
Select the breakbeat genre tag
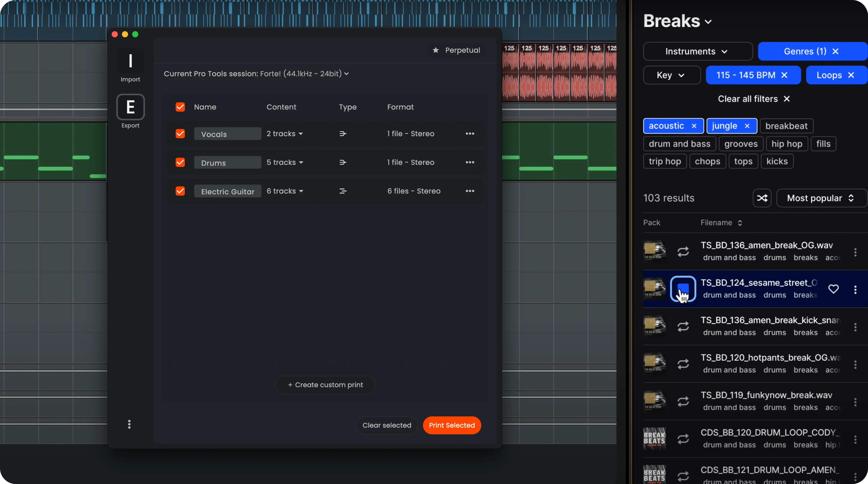coord(786,126)
